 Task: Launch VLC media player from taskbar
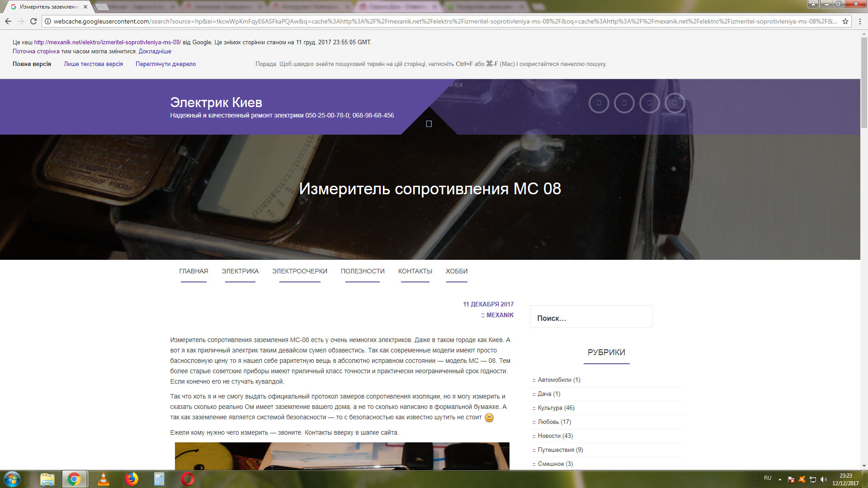[x=104, y=479]
